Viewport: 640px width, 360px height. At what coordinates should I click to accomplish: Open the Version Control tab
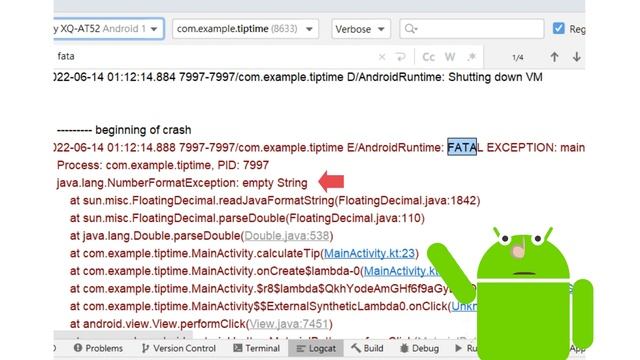pyautogui.click(x=178, y=348)
